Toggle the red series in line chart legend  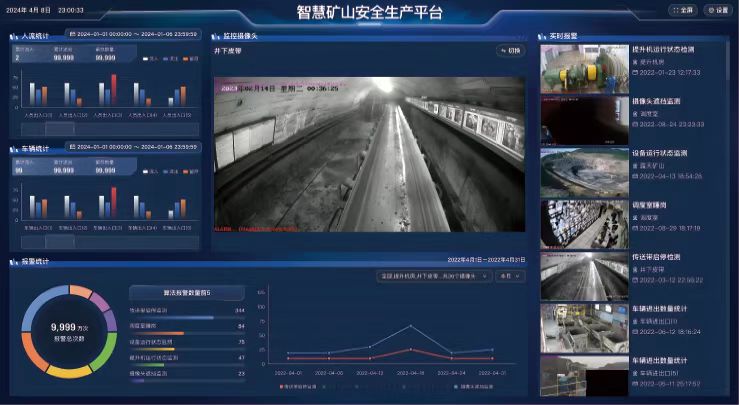tap(298, 387)
